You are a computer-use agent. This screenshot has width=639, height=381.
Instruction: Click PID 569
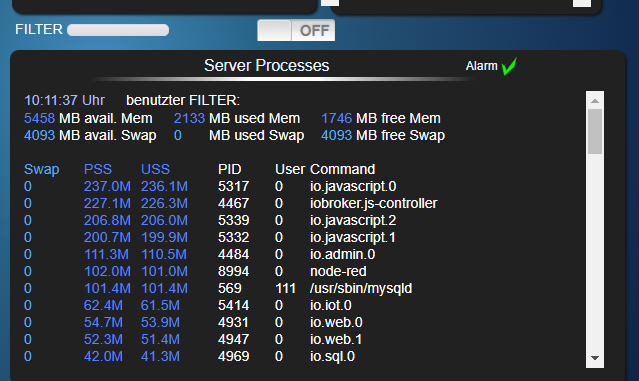(x=230, y=289)
